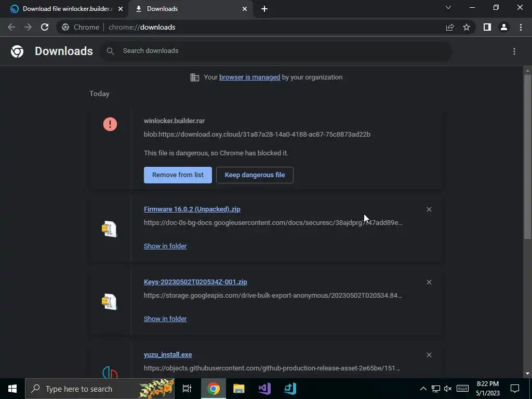532x399 pixels.
Task: Show hidden system tray icons
Action: (x=423, y=389)
